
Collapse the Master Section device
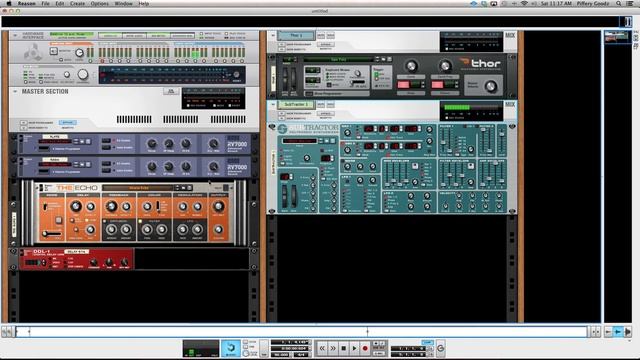(x=15, y=91)
